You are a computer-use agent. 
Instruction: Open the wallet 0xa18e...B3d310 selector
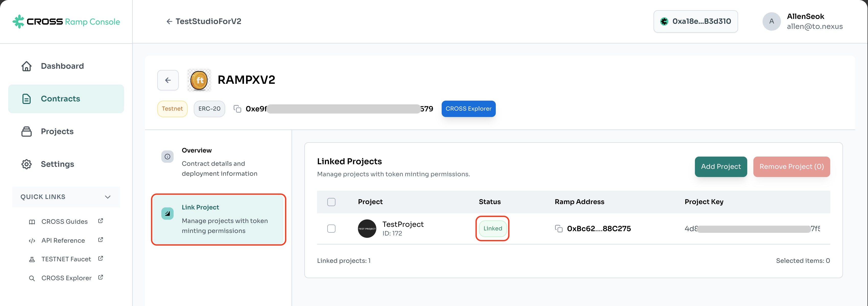coord(695,21)
